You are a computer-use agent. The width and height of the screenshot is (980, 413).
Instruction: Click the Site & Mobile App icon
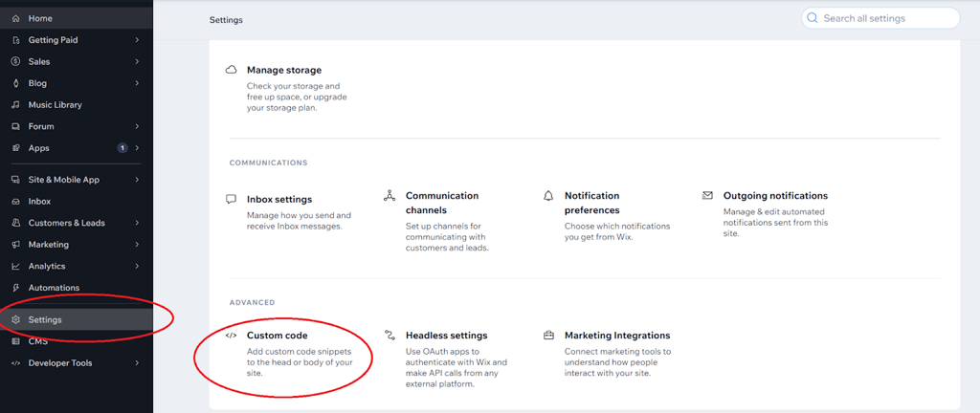click(16, 180)
